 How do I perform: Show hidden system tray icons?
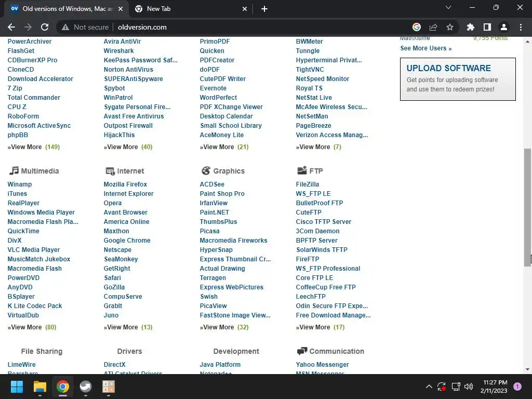click(x=429, y=387)
